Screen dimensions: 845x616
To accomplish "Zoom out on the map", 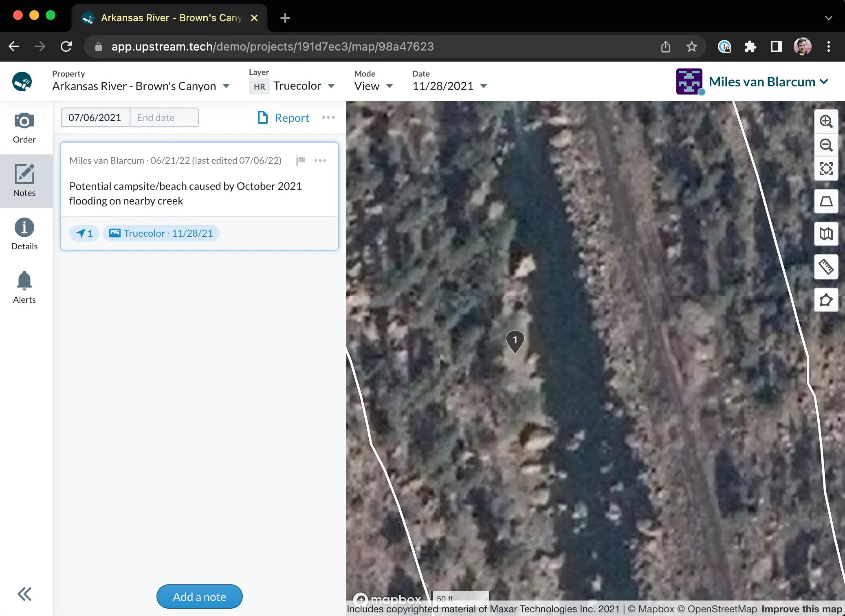I will [x=826, y=145].
